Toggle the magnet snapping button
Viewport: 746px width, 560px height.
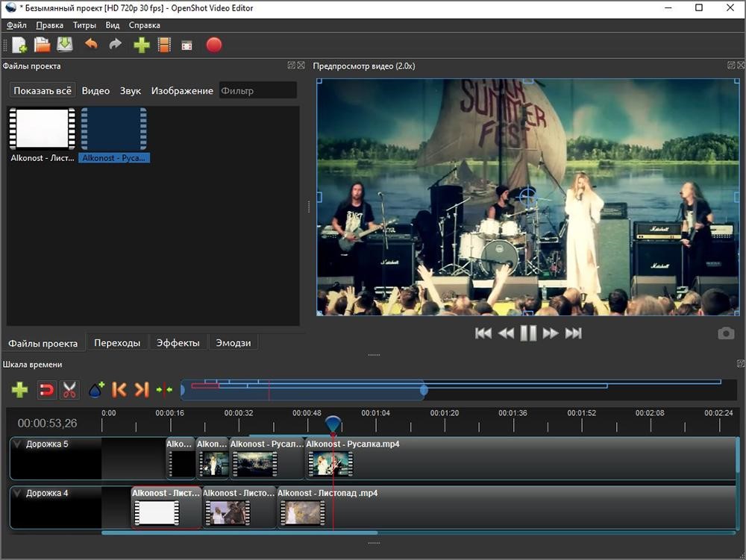[46, 389]
